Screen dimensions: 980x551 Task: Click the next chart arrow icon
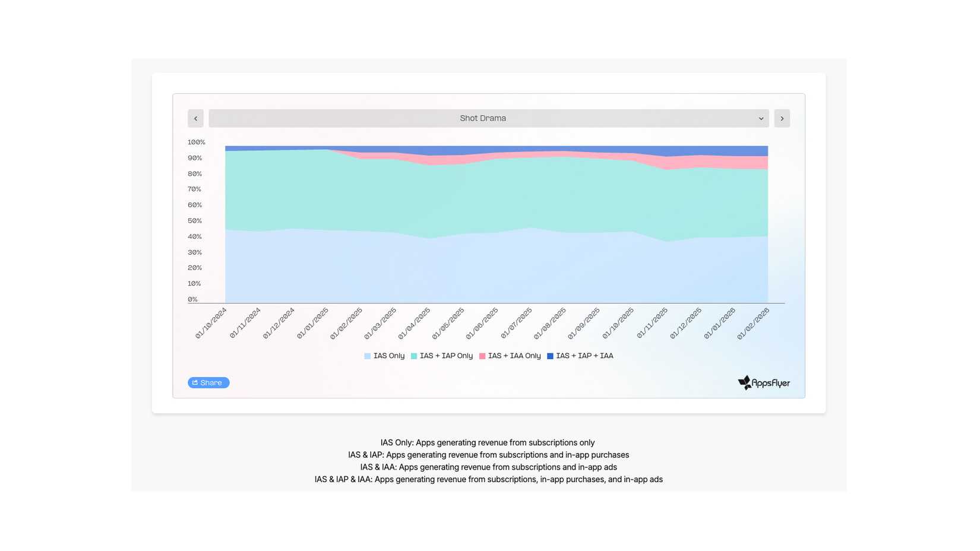(782, 118)
